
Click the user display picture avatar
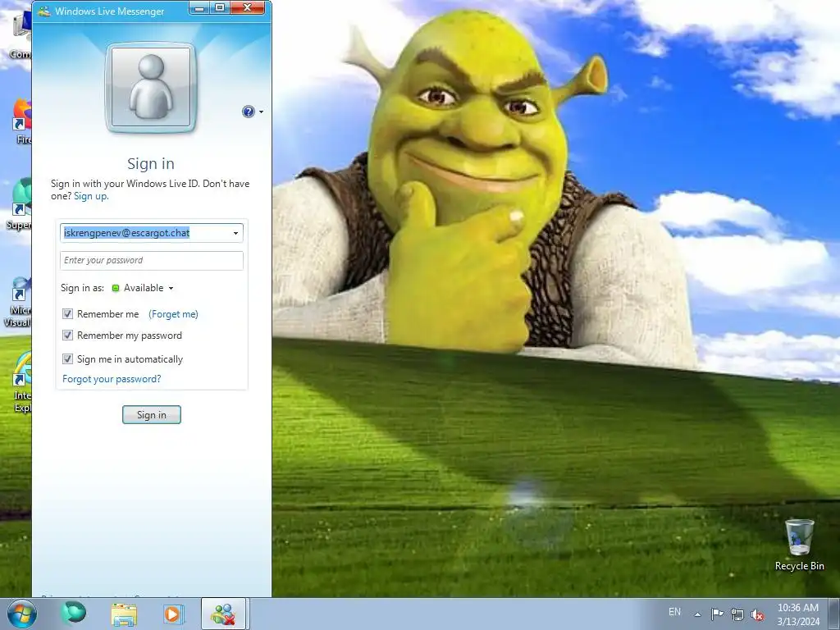[x=151, y=87]
